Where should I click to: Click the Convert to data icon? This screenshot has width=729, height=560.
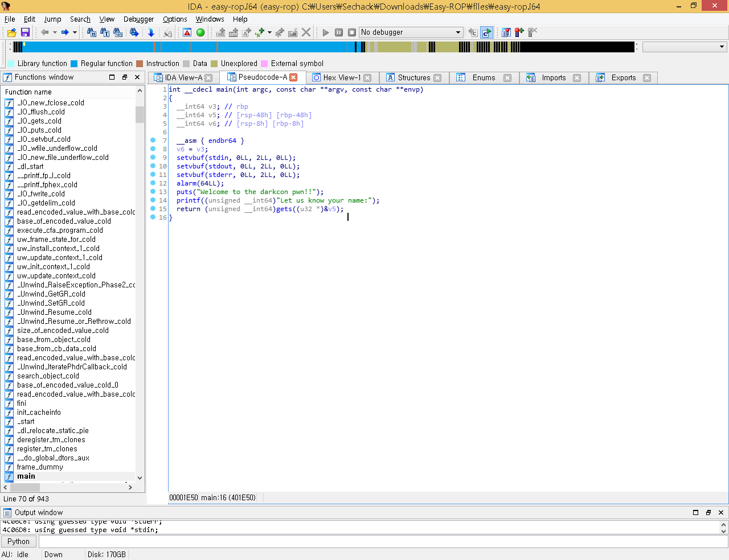pyautogui.click(x=234, y=32)
